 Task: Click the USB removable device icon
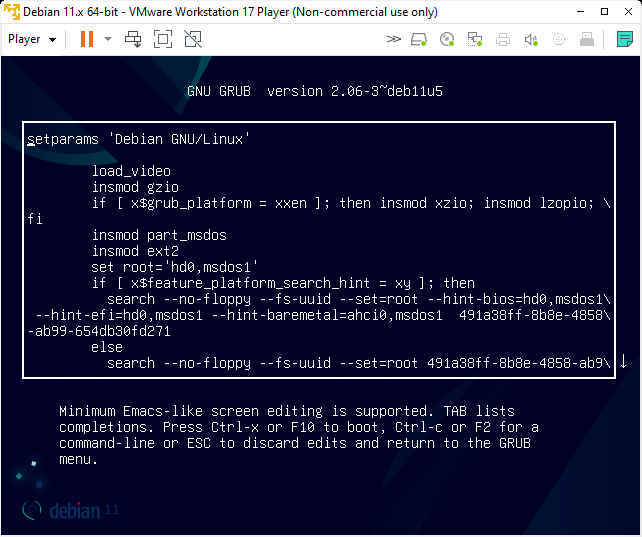click(x=587, y=39)
